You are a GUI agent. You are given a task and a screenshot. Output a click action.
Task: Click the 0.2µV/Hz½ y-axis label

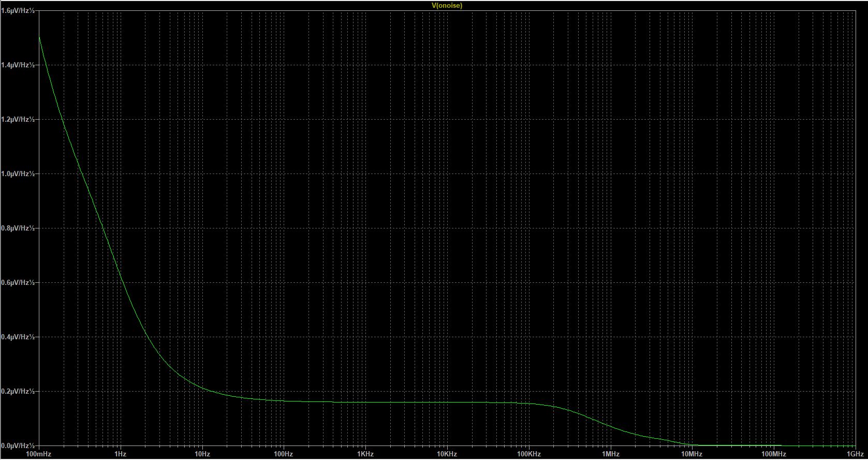tap(18, 391)
